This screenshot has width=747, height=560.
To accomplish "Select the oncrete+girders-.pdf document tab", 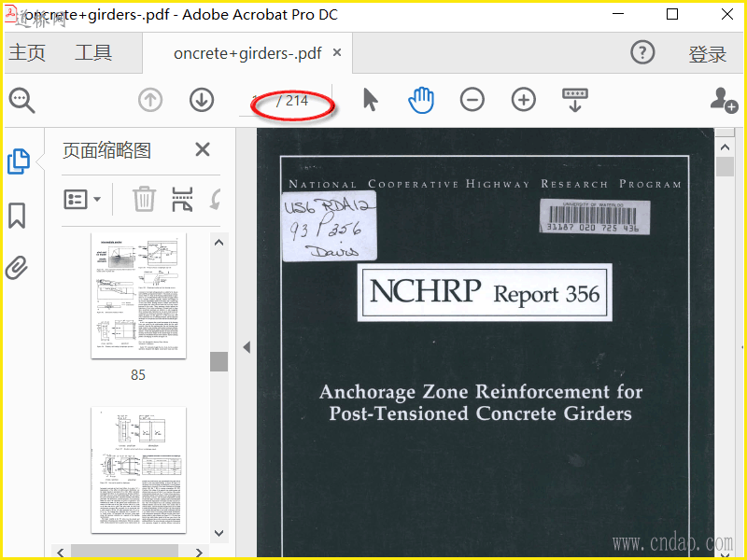I will click(247, 53).
